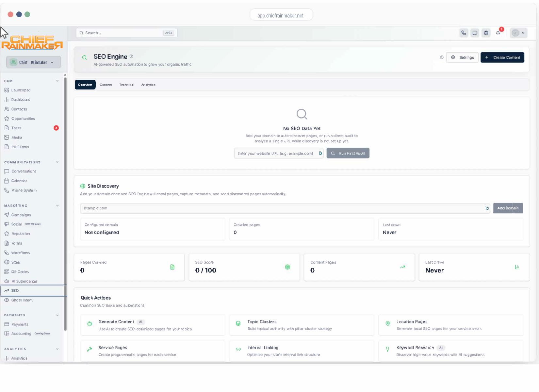Open Opportunities in the sidebar
Screen dimensions: 539x392
click(23, 119)
